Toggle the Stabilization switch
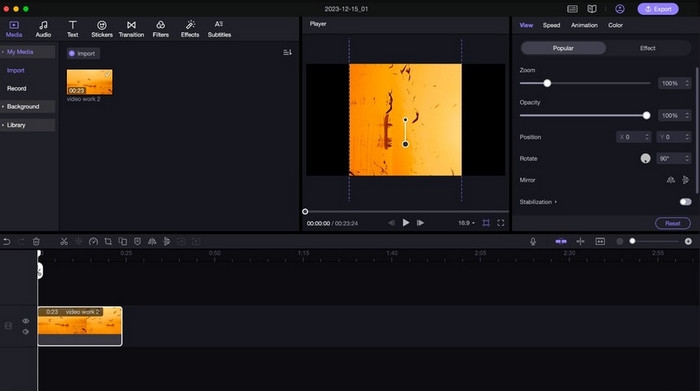This screenshot has height=391, width=700. click(x=685, y=202)
